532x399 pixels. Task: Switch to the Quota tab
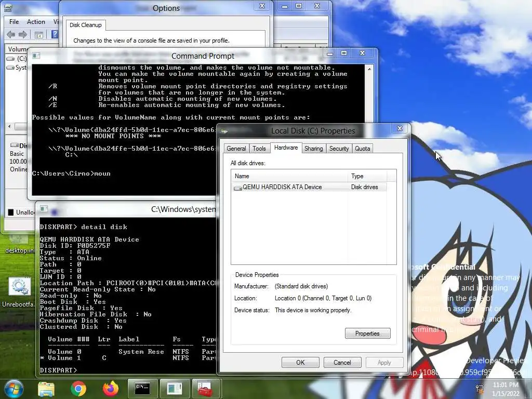tap(362, 149)
